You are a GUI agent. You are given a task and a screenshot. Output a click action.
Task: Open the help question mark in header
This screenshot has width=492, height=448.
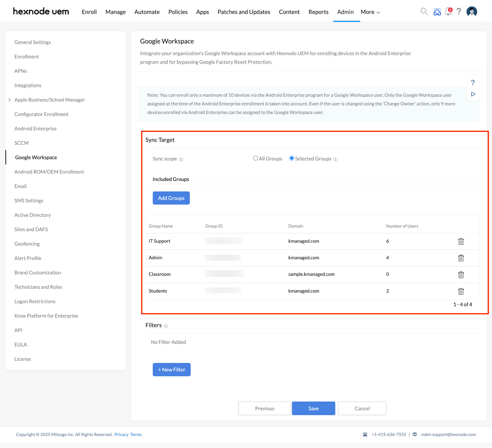[459, 12]
